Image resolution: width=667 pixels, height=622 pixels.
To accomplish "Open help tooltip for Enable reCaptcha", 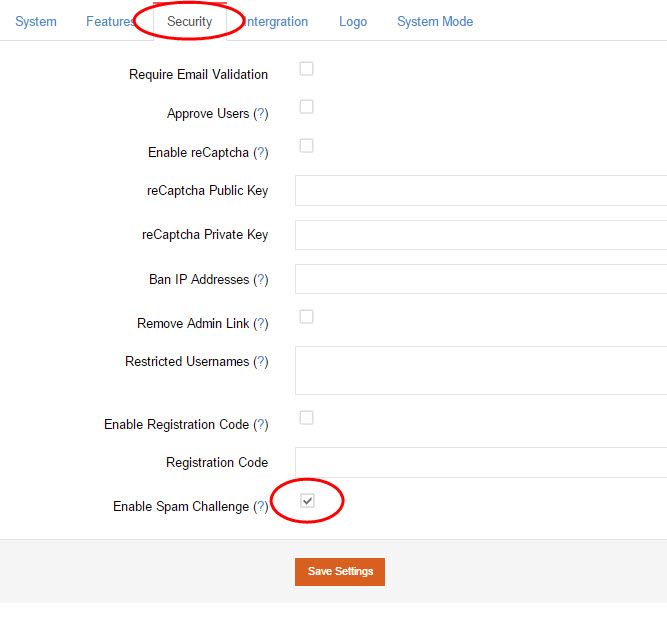I will click(x=261, y=152).
